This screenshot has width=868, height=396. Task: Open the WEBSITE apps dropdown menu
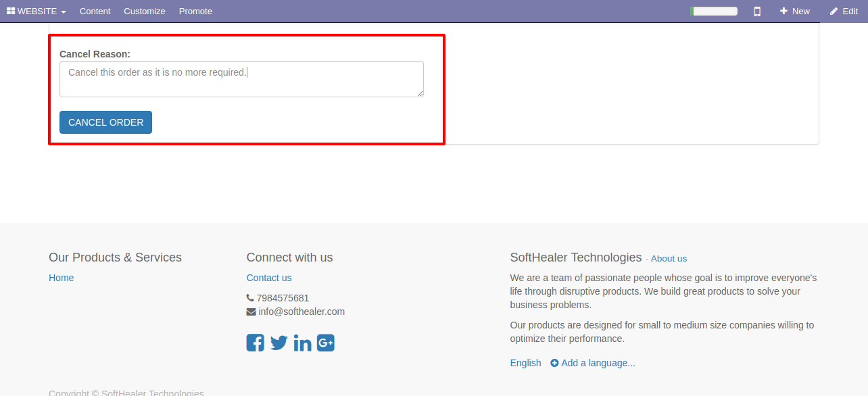[x=37, y=11]
